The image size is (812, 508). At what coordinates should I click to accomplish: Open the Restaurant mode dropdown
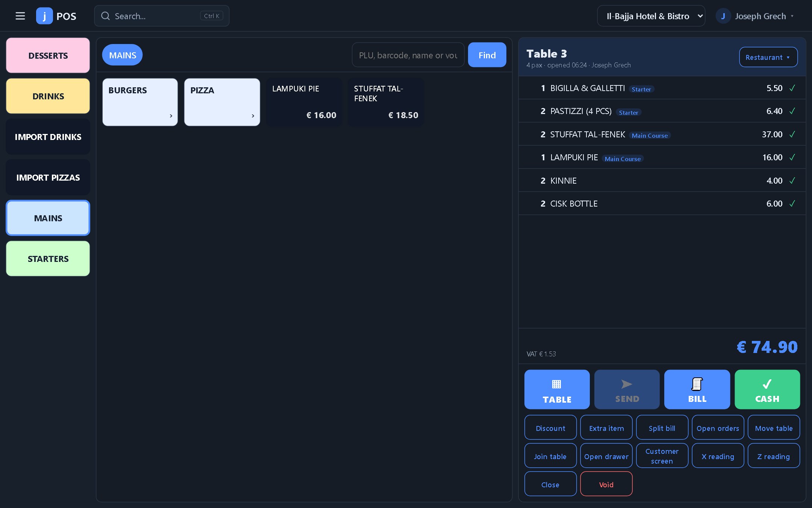[768, 57]
